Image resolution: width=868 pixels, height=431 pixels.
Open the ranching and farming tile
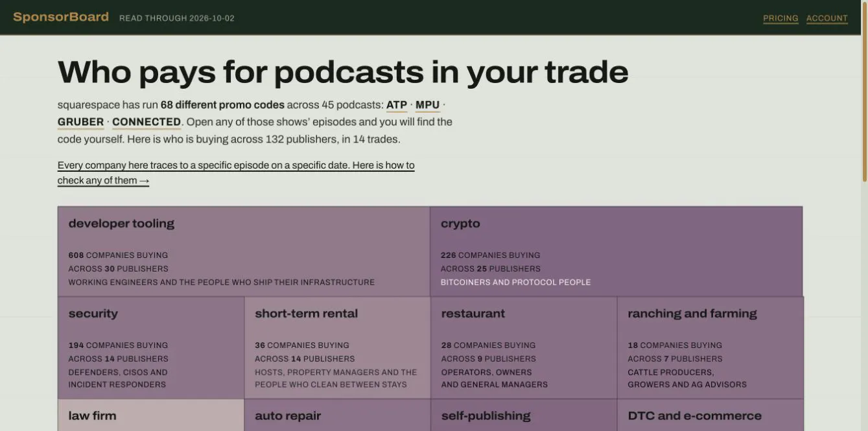[x=710, y=347]
